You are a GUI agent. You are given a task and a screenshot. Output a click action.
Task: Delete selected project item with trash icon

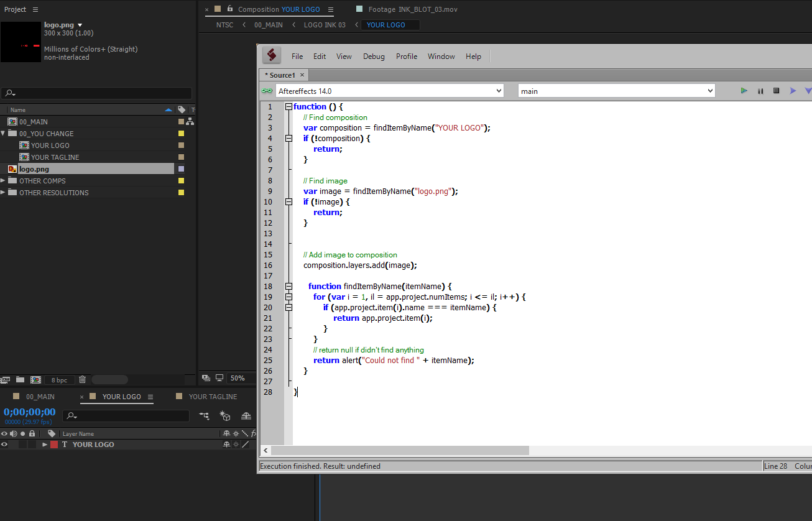tap(82, 379)
